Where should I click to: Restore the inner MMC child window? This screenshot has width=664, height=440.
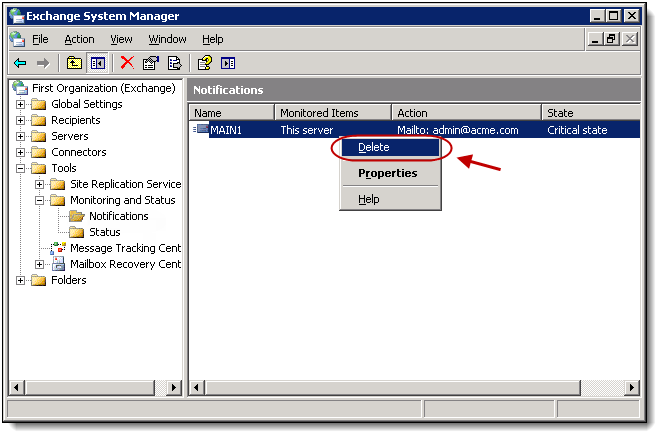(x=611, y=39)
